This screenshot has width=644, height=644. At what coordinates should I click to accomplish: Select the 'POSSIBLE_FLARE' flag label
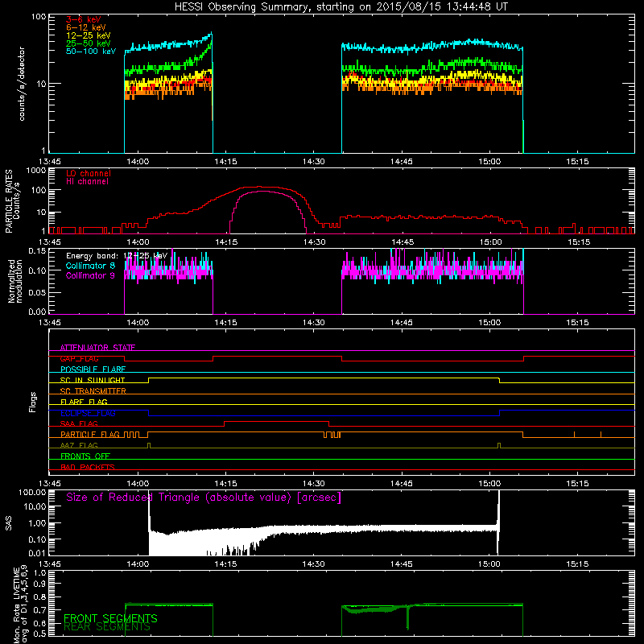(93, 369)
